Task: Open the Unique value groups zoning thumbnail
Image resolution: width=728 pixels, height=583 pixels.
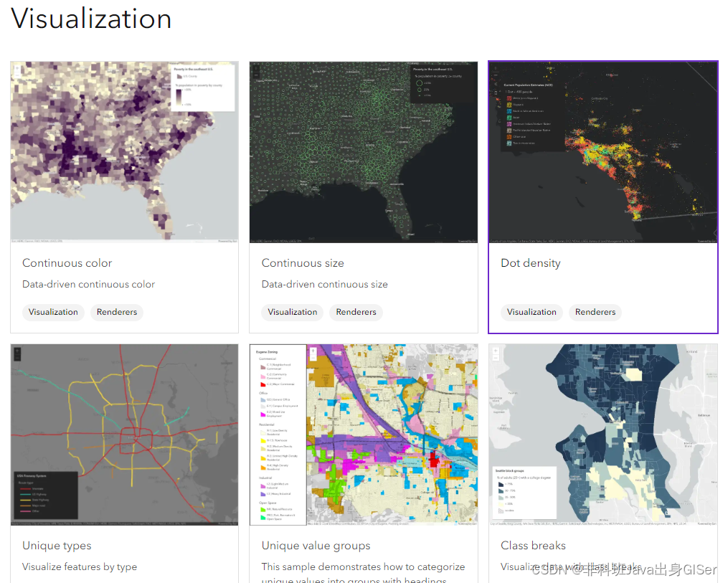Action: tap(364, 435)
